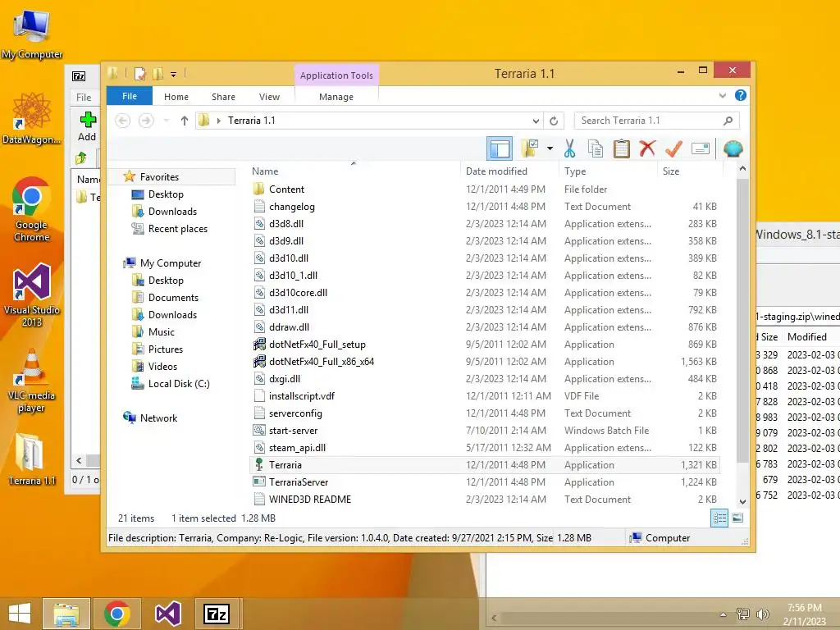Sort files by the Name column header

pyautogui.click(x=354, y=171)
